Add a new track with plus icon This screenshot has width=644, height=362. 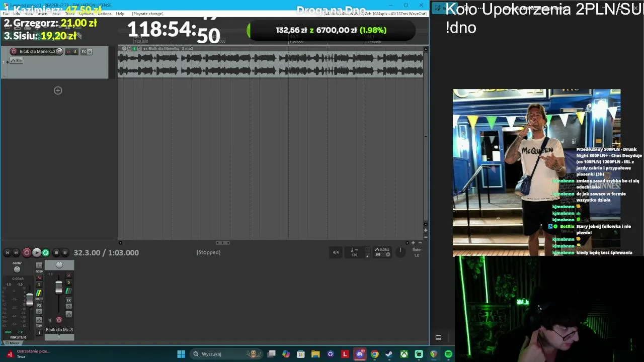pyautogui.click(x=58, y=90)
